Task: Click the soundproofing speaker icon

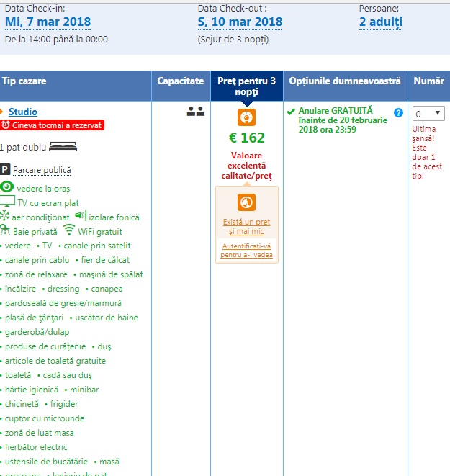Action: pos(80,216)
